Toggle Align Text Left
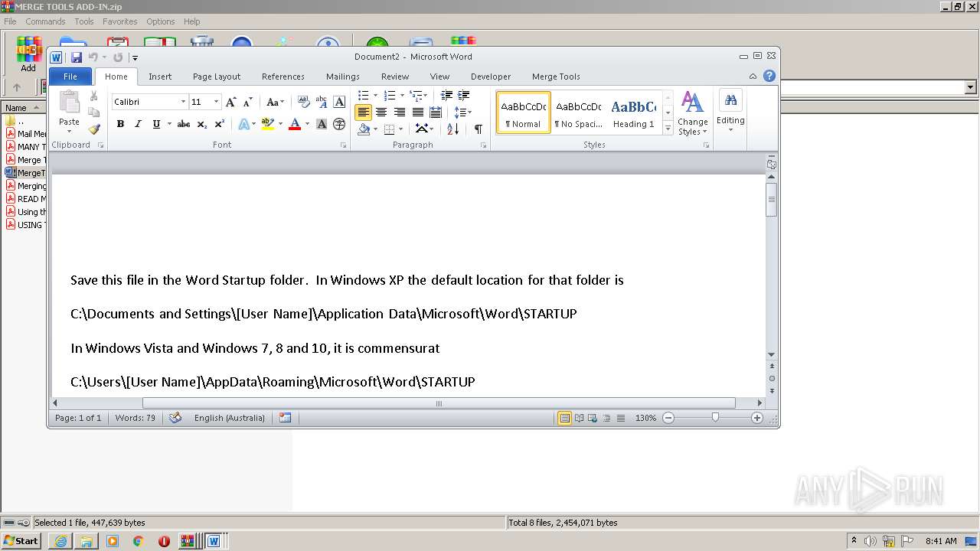 click(363, 112)
